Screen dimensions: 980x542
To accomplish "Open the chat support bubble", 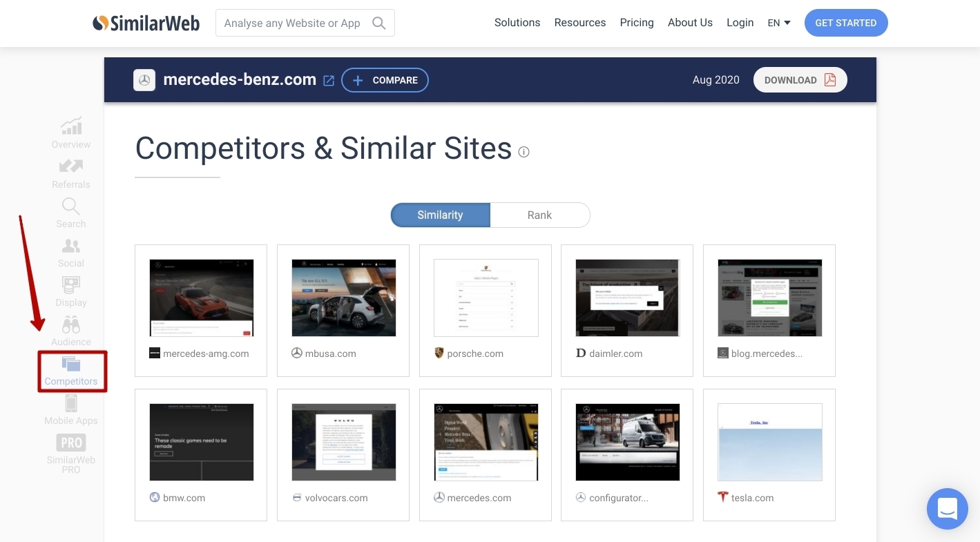I will tap(948, 509).
